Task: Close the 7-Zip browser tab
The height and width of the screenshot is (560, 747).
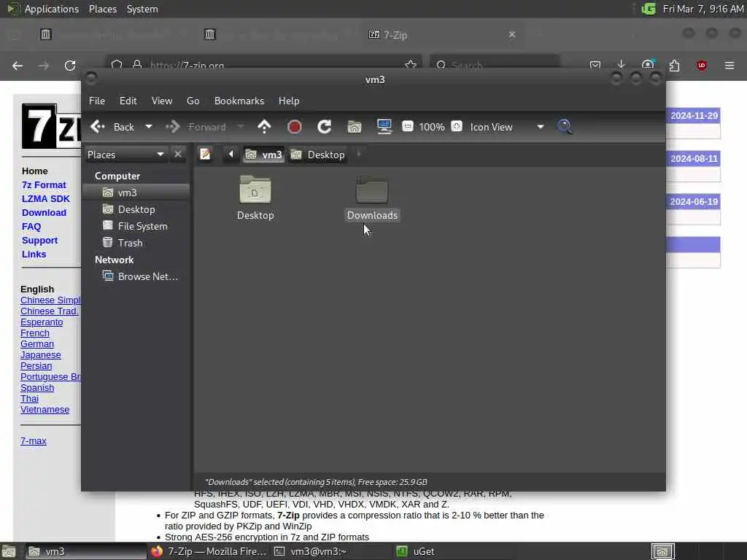Action: click(x=512, y=35)
